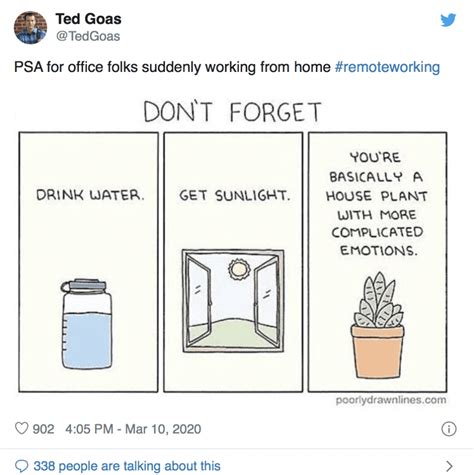
Task: Open the Drink Water comic panel
Action: coord(88,262)
